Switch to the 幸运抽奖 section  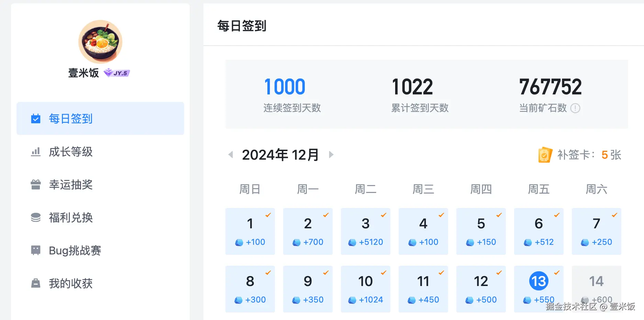click(71, 184)
